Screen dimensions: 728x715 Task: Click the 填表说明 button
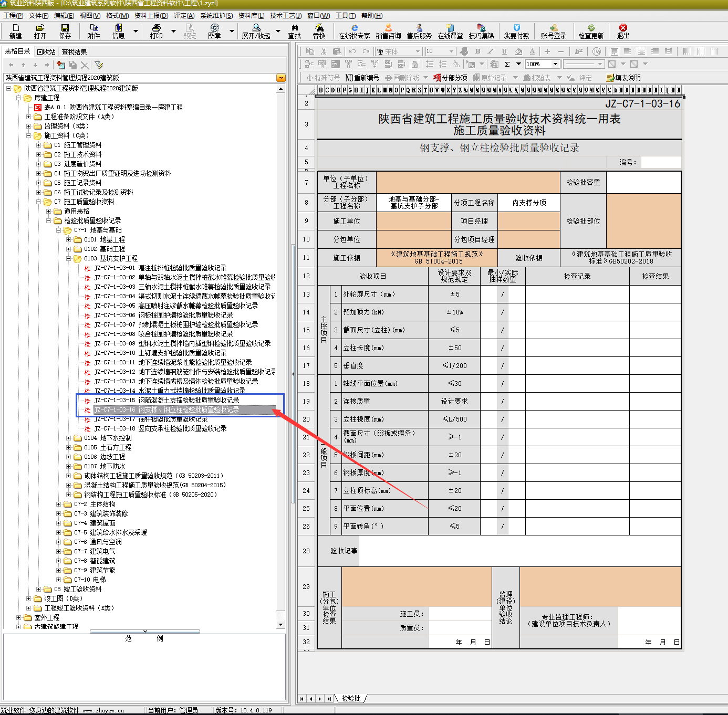(623, 78)
